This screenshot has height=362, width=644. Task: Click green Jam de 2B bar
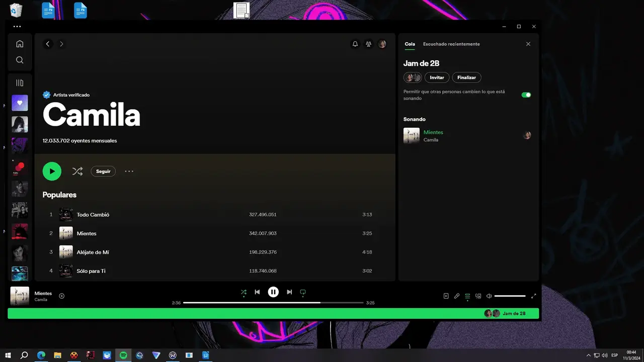(273, 313)
